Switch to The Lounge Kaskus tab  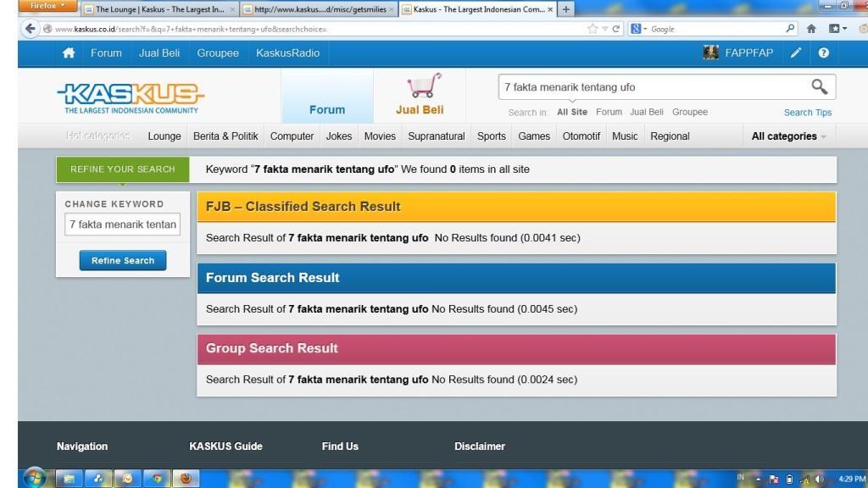click(159, 9)
